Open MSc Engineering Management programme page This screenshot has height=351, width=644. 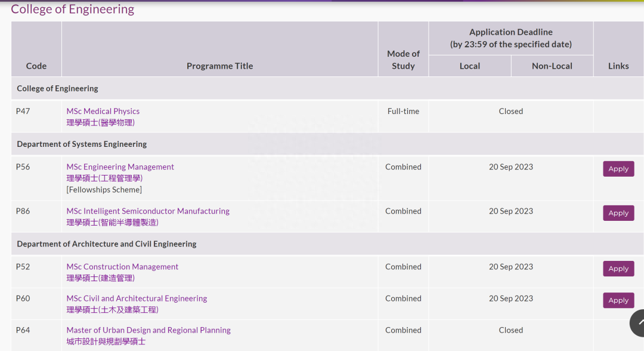pyautogui.click(x=120, y=167)
